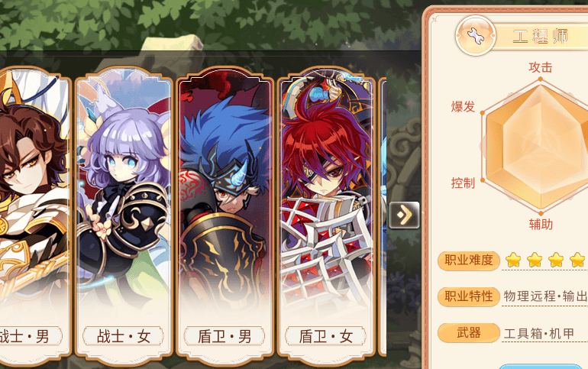This screenshot has height=369, width=588.
Task: Click the next arrow to show more characters
Action: (404, 215)
